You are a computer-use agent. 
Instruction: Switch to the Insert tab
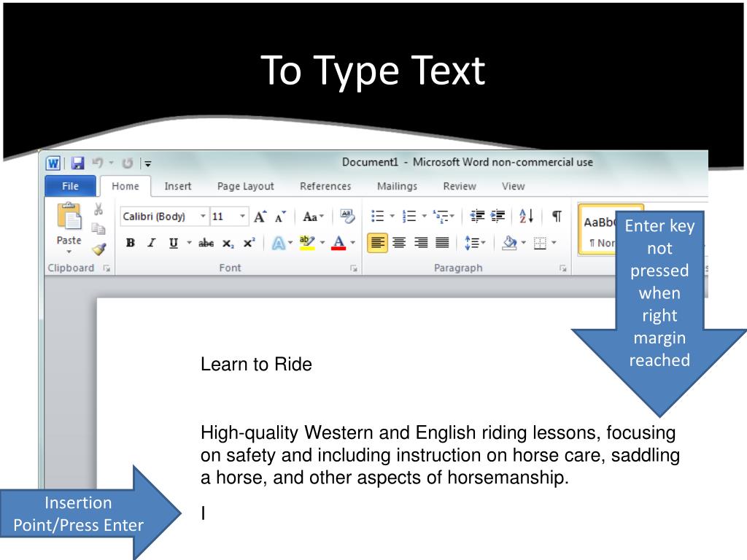(178, 186)
